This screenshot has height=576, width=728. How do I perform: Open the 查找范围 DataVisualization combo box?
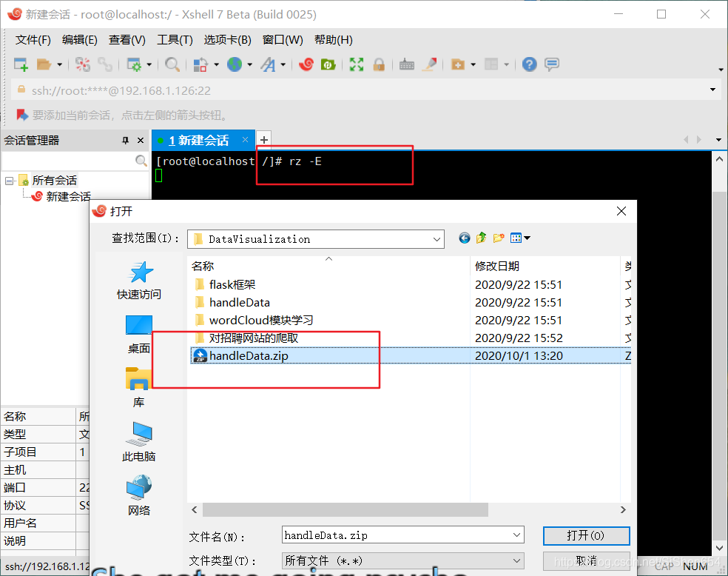(x=316, y=239)
